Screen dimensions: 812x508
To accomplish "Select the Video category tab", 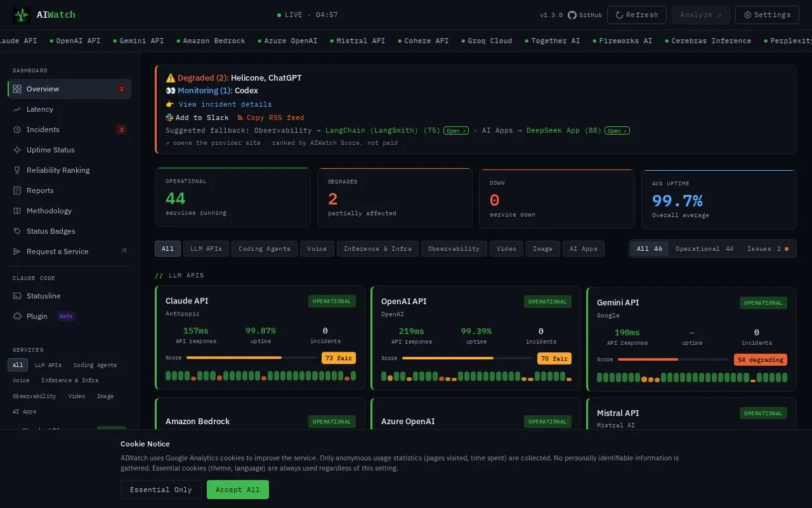I will point(506,249).
